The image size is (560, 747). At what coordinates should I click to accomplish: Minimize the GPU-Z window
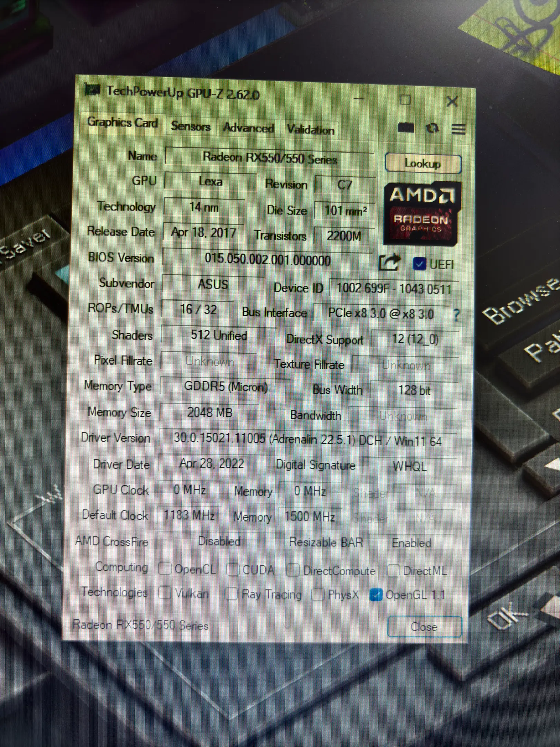click(360, 99)
